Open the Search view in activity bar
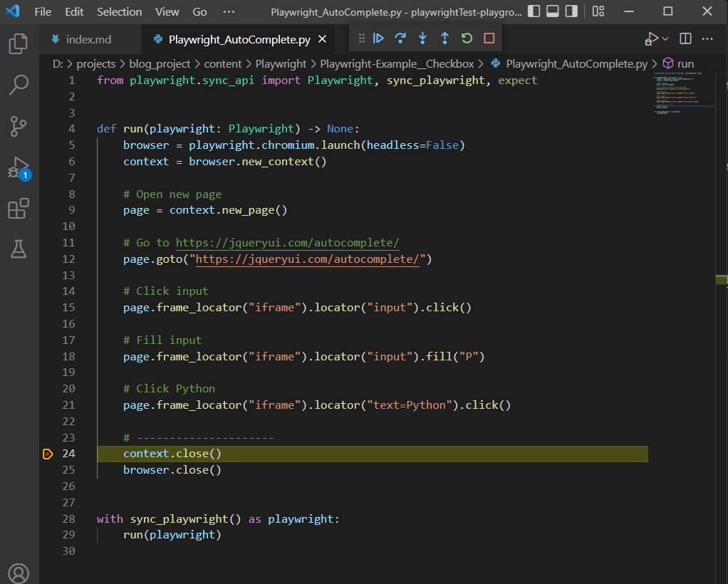Image resolution: width=728 pixels, height=584 pixels. point(19,85)
